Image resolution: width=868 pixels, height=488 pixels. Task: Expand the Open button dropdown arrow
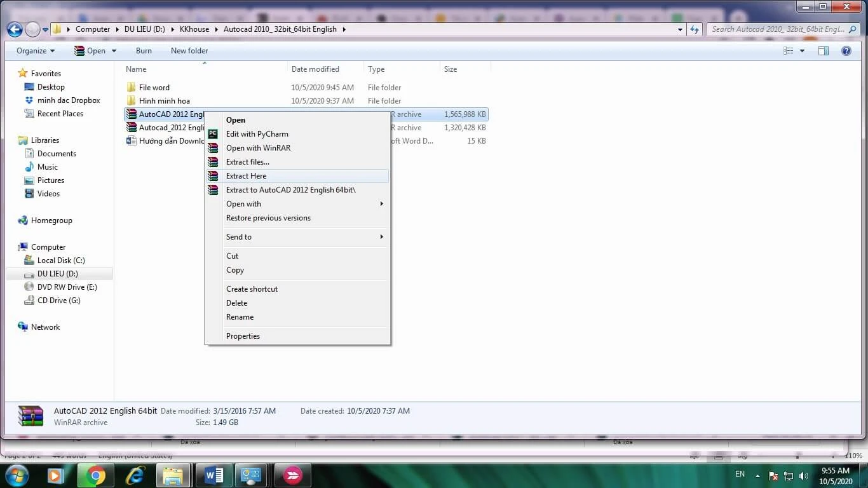tap(114, 51)
